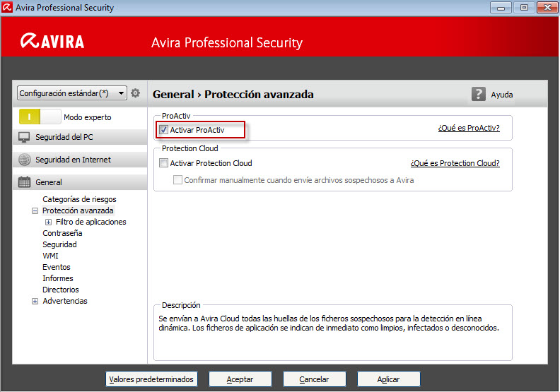Click the Avira logo in the red banner

pos(52,41)
